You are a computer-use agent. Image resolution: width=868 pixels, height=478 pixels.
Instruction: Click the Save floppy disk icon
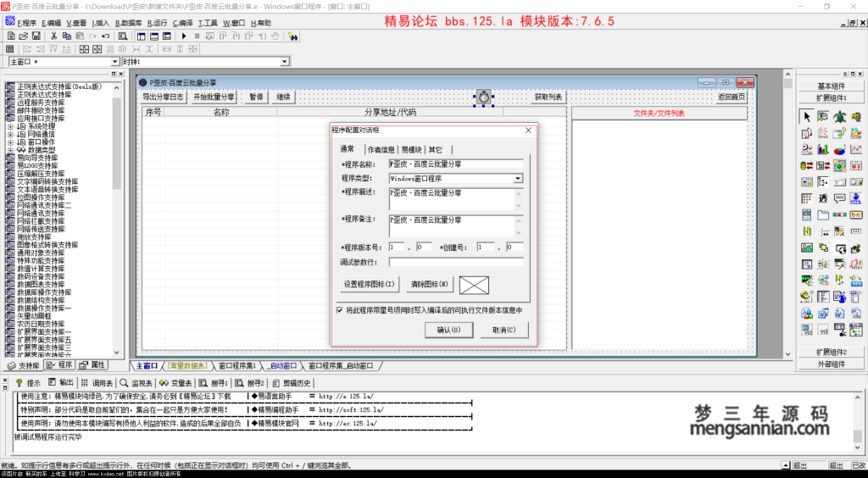pyautogui.click(x=36, y=36)
